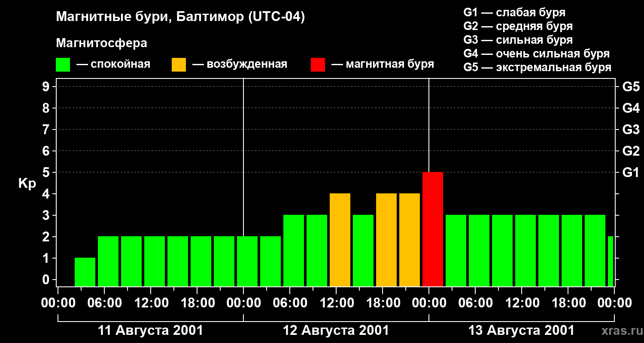The width and height of the screenshot is (644, 343).
Task: Click the 'Kp' axis label on left
Action: click(x=27, y=184)
